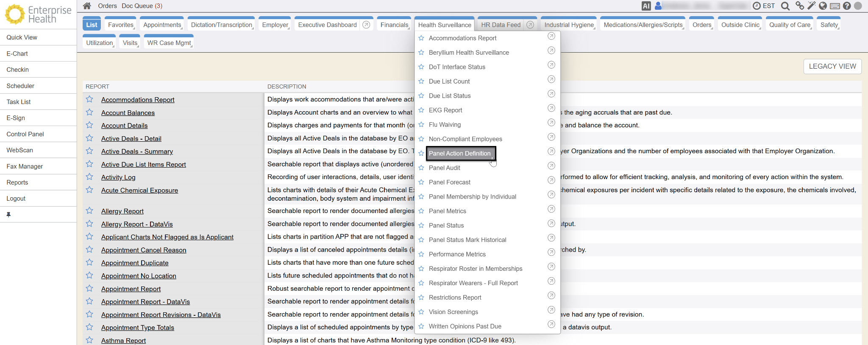Star the Activity Log report

point(89,177)
